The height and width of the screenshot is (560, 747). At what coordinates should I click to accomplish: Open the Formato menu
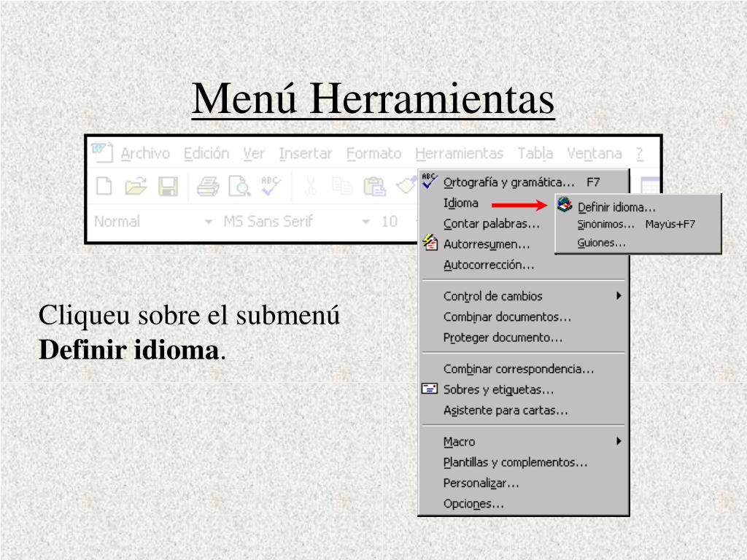click(x=374, y=153)
